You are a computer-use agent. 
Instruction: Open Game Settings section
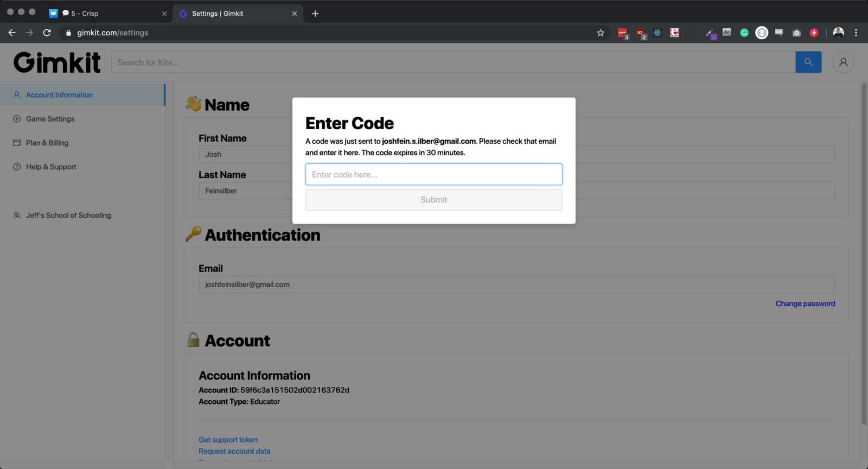point(50,119)
